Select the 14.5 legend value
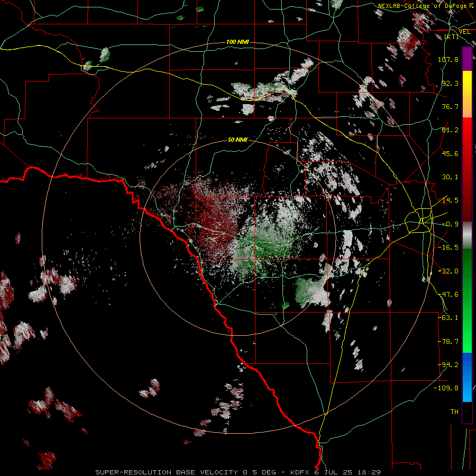The height and width of the screenshot is (476, 476). click(x=450, y=200)
